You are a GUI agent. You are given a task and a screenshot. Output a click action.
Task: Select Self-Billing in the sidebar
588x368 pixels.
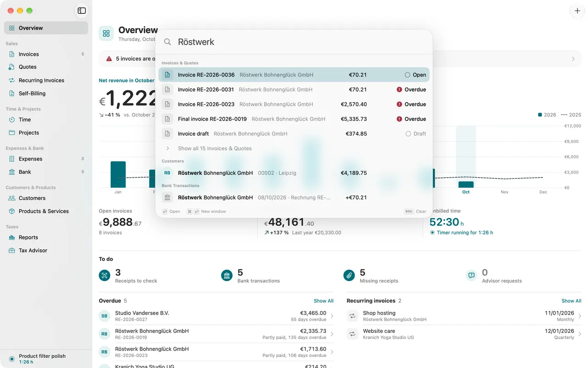pos(46,93)
